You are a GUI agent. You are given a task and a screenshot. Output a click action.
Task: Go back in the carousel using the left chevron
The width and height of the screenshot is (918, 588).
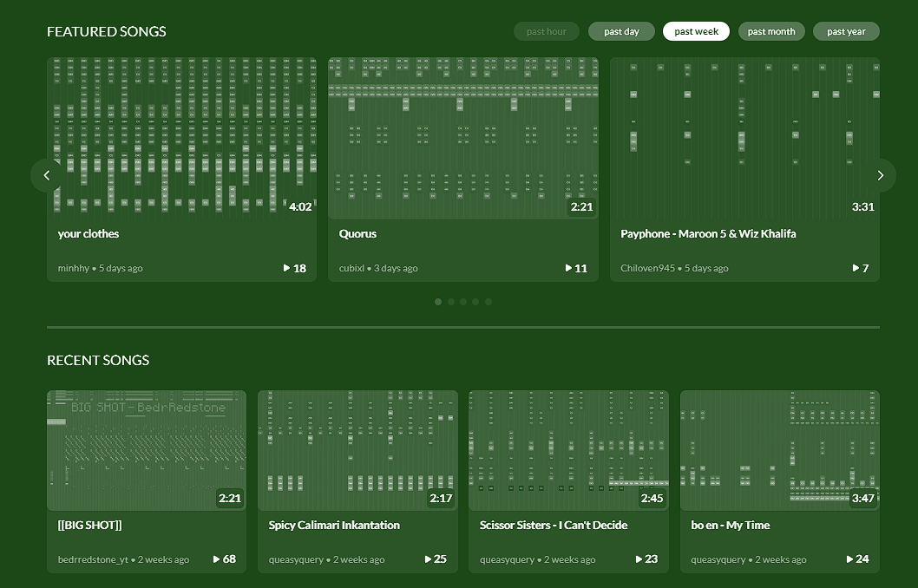[46, 175]
